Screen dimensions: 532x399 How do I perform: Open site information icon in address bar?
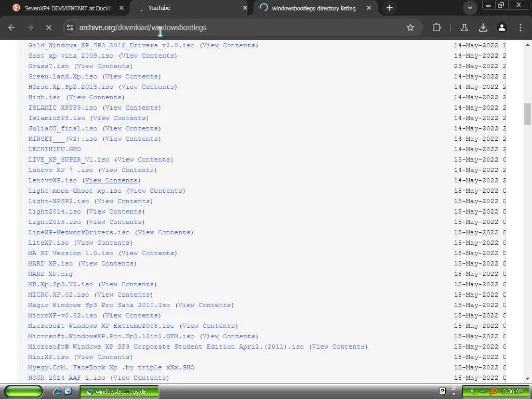tap(70, 28)
